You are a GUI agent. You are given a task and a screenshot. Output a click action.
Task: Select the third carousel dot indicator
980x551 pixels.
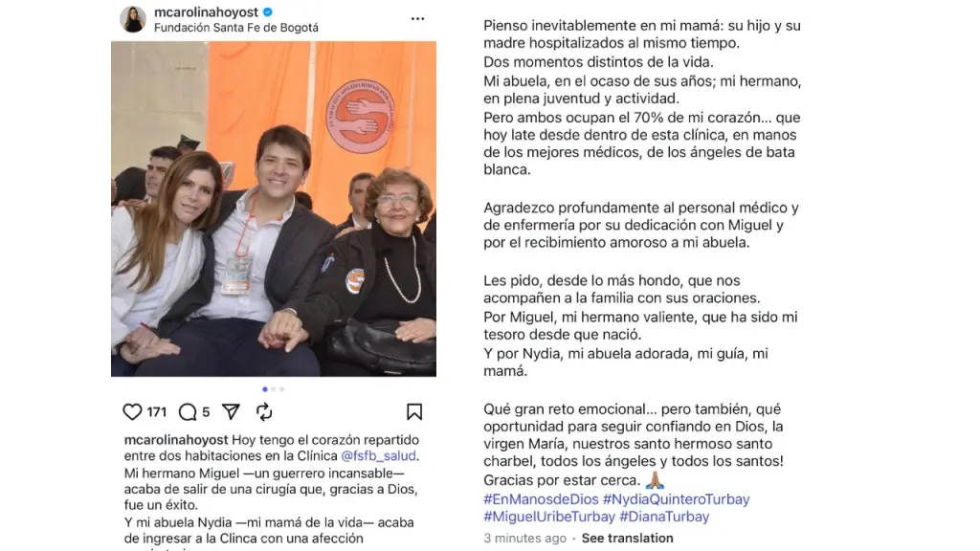(282, 389)
